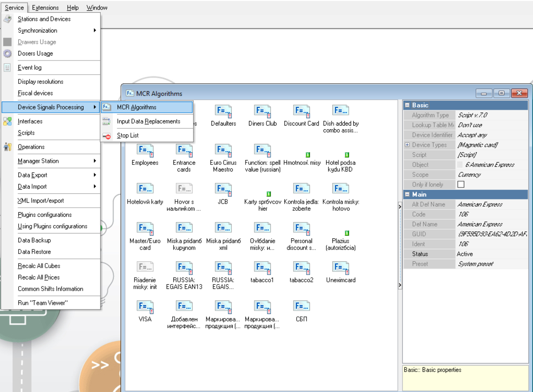Click the Status property value field
Viewport: 533px width, 392px height.
[x=491, y=254]
